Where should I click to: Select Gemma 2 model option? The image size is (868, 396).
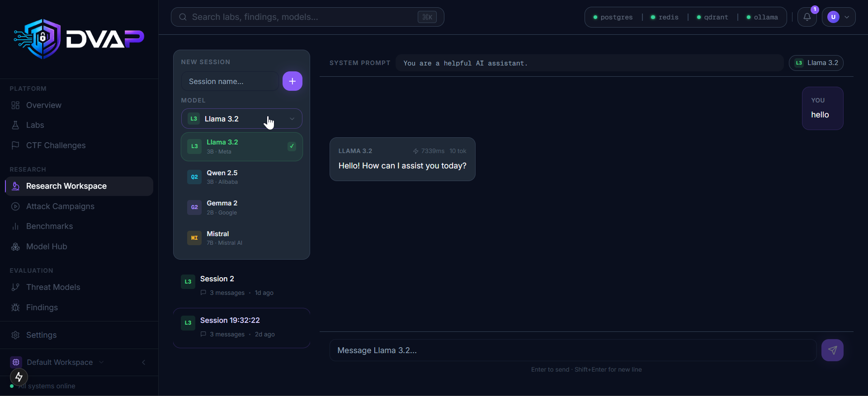(242, 207)
